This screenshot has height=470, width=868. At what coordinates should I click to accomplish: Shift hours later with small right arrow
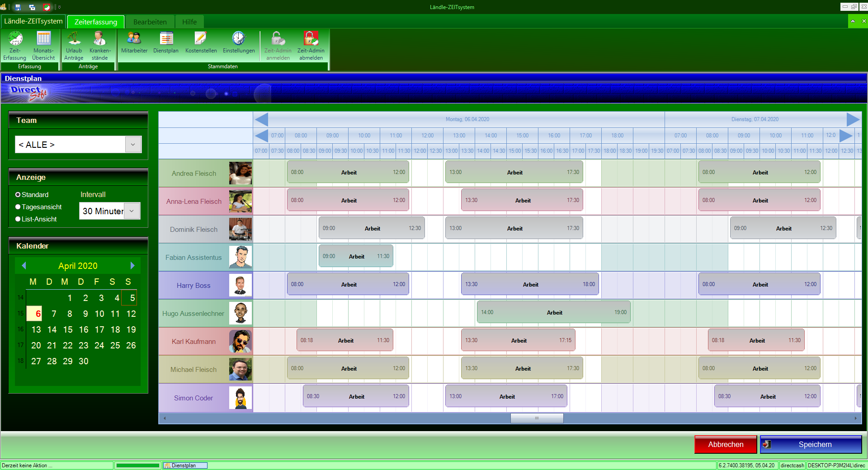click(846, 136)
